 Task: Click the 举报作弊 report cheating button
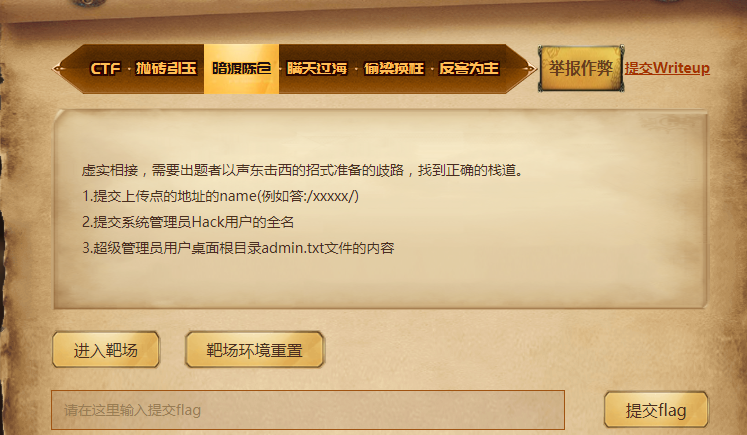(581, 68)
